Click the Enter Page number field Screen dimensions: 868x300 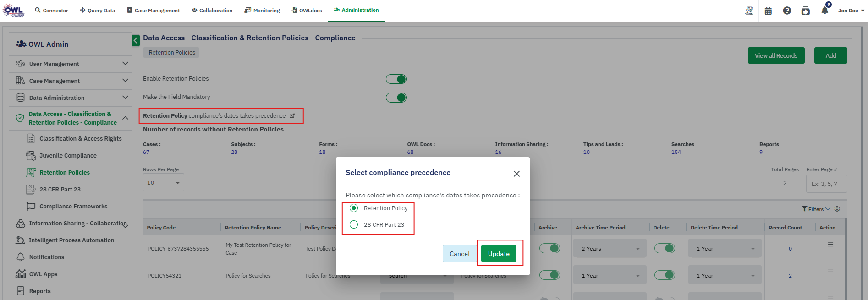coord(826,184)
